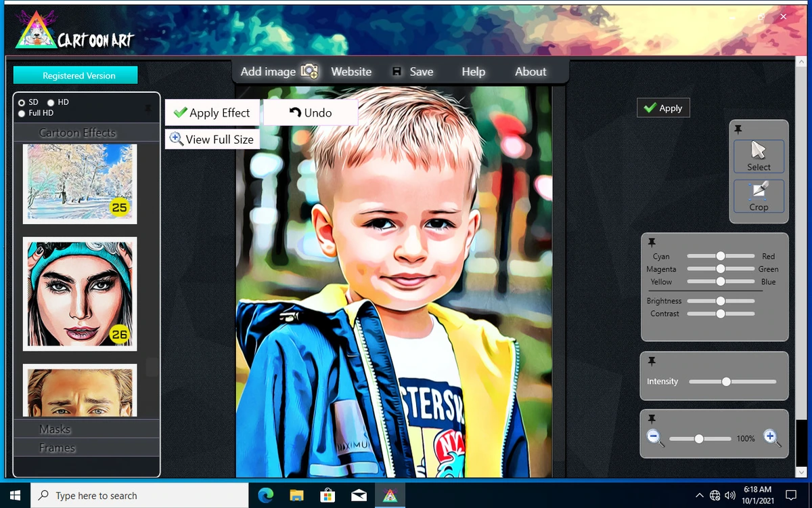The width and height of the screenshot is (812, 508).
Task: Click the pin icon in effects panel
Action: click(148, 108)
